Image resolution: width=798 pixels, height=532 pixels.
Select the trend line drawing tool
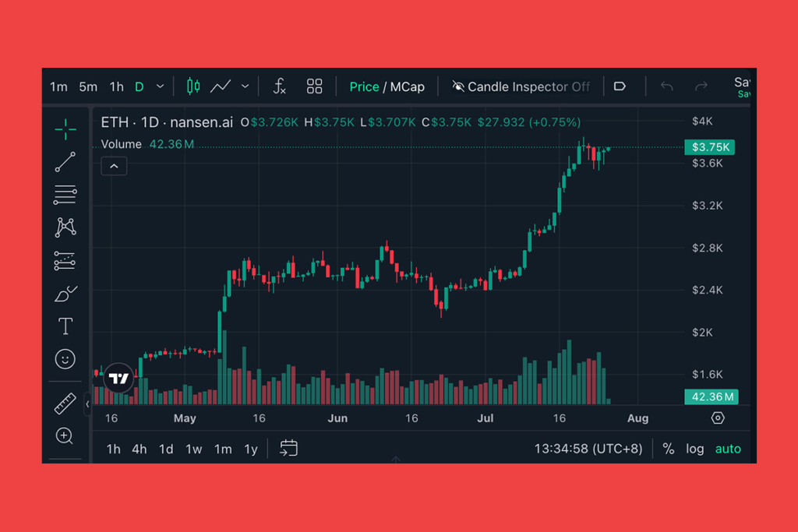pyautogui.click(x=65, y=162)
